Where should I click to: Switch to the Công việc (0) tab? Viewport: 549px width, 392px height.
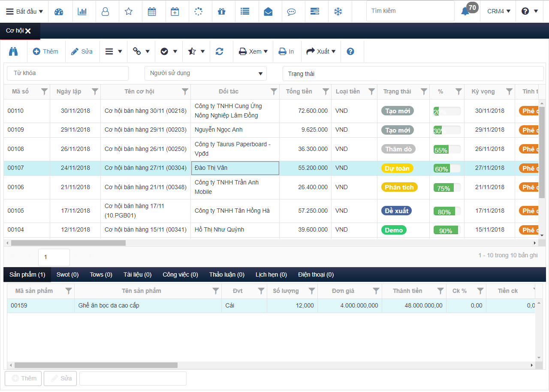click(181, 274)
